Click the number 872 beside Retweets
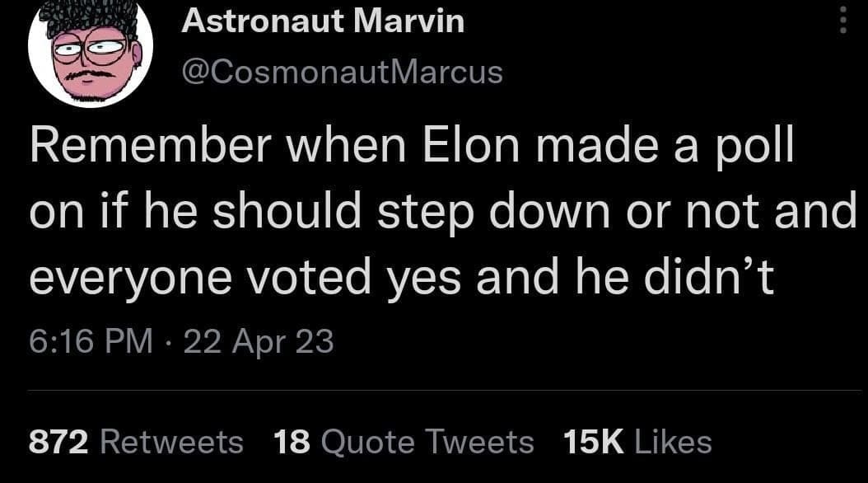The height and width of the screenshot is (483, 868). [58, 442]
